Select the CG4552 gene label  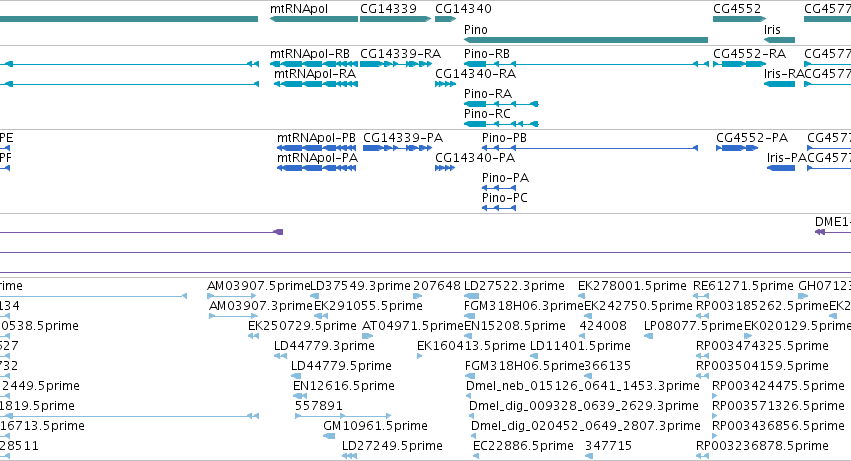tap(737, 9)
